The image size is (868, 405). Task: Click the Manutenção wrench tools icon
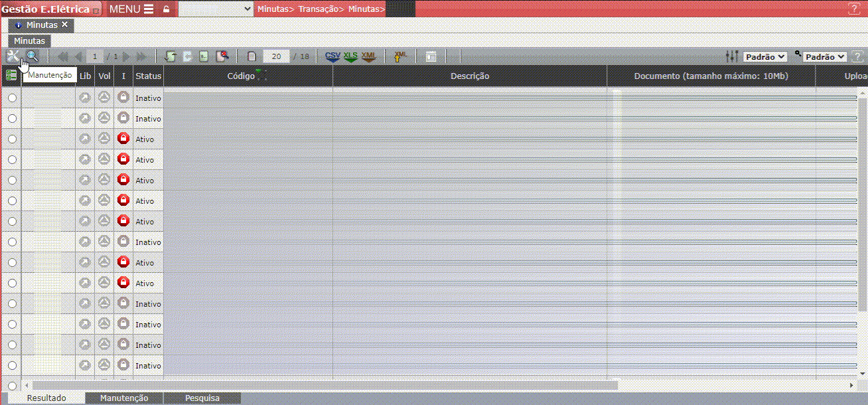click(x=12, y=56)
